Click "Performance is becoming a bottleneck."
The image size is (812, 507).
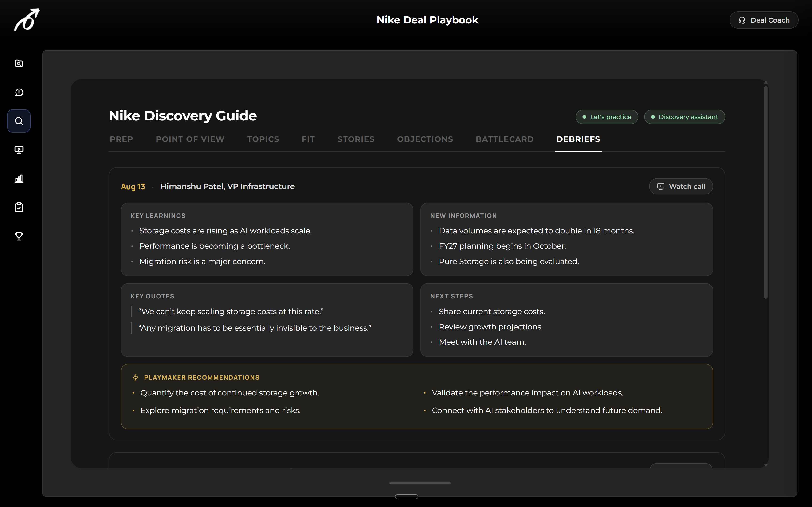(214, 246)
